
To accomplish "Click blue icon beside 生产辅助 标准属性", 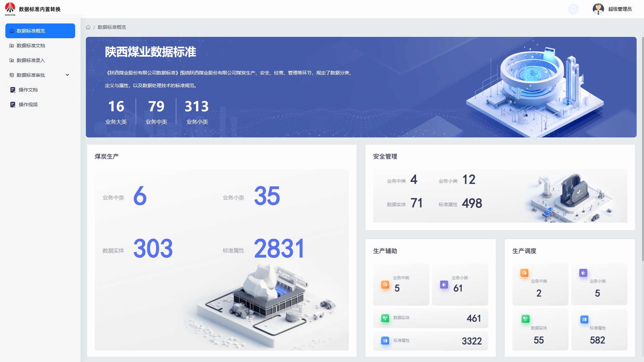I will tap(385, 341).
